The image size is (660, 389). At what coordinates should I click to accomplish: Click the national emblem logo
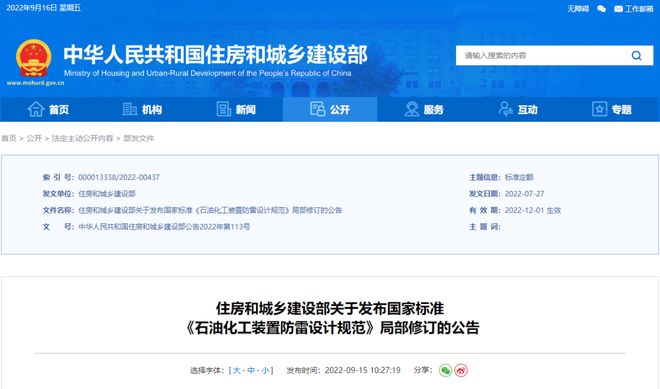[x=34, y=58]
